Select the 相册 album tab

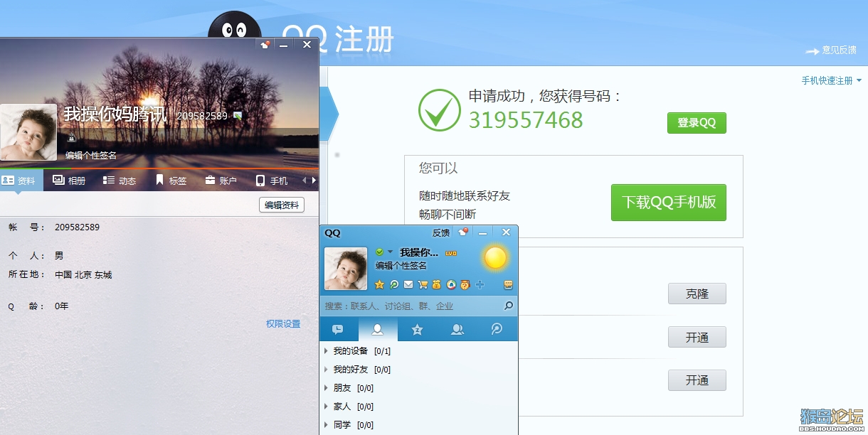coord(69,181)
